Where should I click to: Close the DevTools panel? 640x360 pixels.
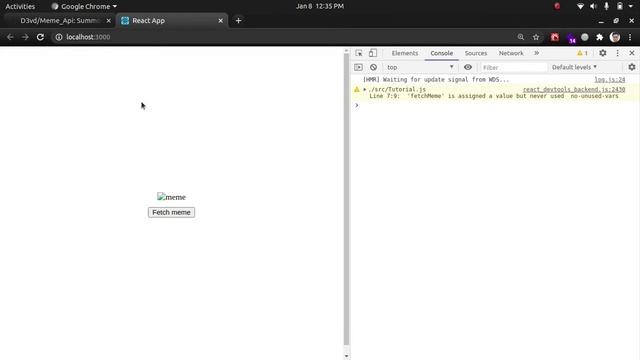[x=631, y=53]
